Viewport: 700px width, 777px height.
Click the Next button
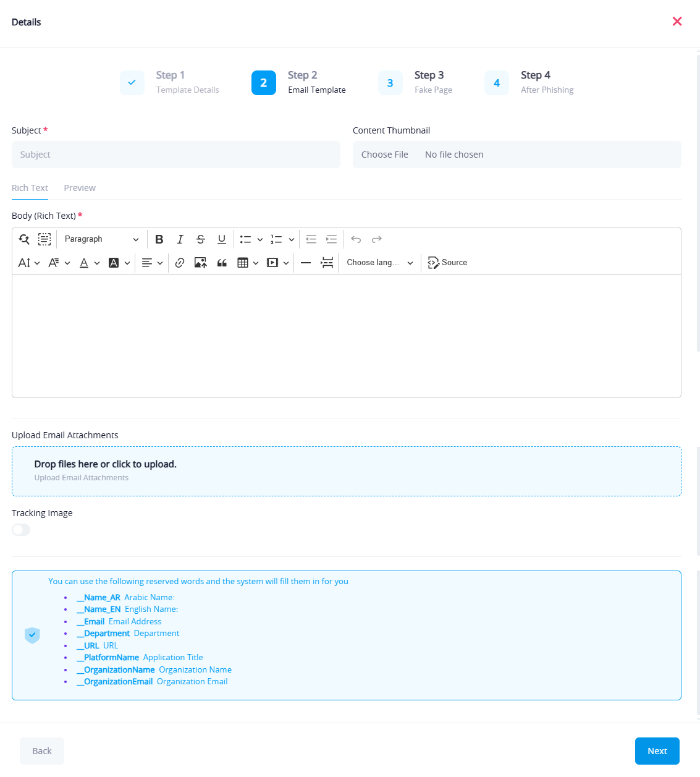[657, 751]
